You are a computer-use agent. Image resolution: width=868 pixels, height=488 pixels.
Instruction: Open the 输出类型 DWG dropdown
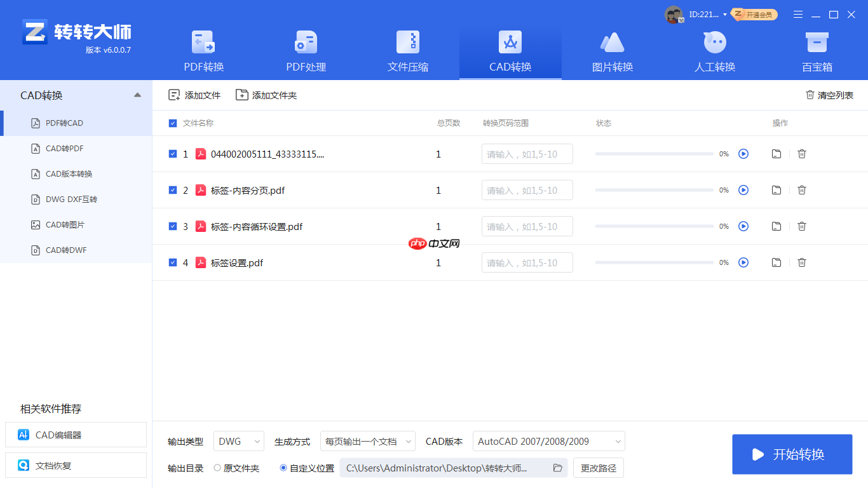coord(239,441)
